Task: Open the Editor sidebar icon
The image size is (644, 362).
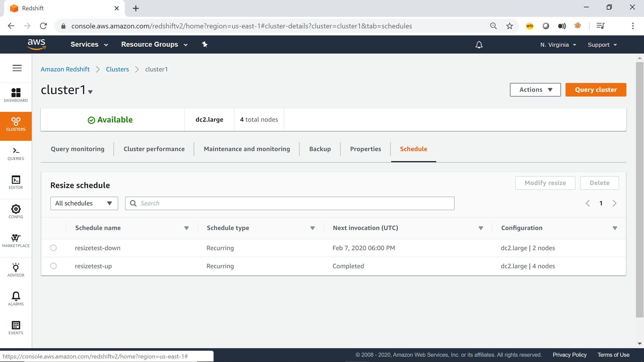Action: (16, 182)
